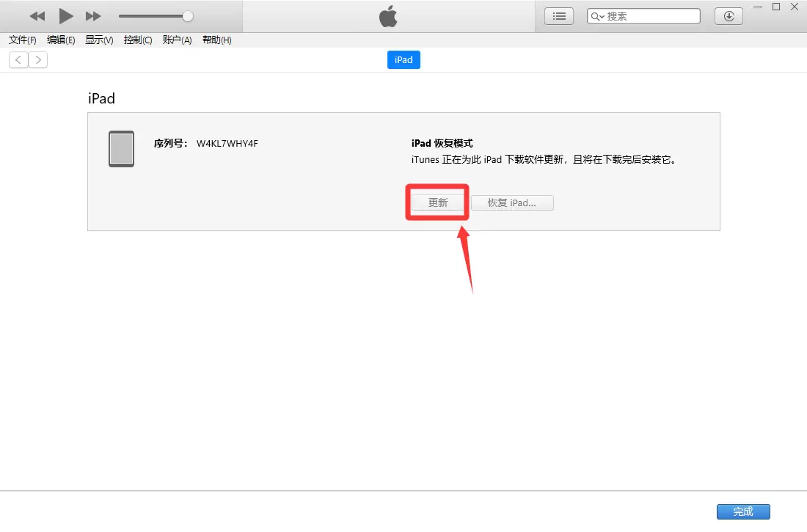The height and width of the screenshot is (532, 807).
Task: Click the iPad device thumbnail icon
Action: (x=122, y=149)
